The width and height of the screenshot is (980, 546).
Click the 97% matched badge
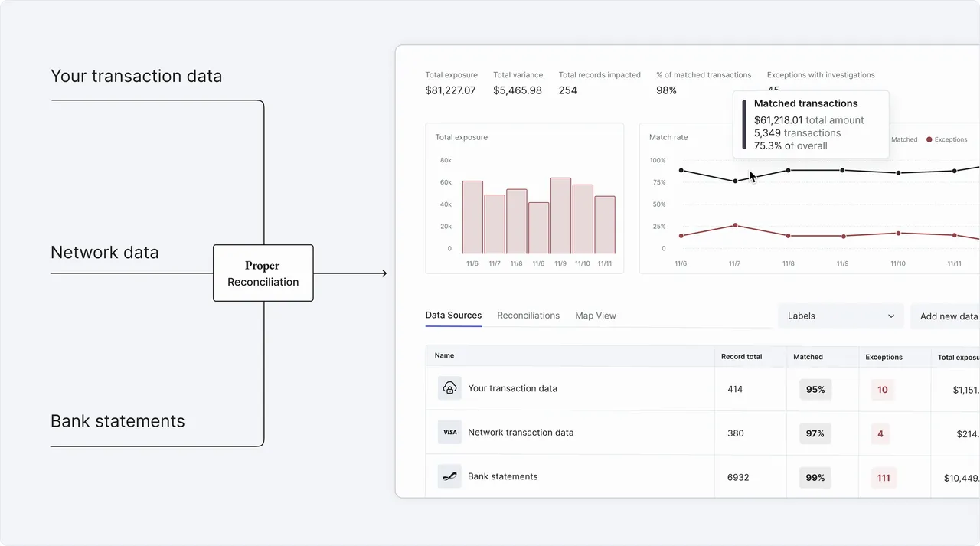815,433
